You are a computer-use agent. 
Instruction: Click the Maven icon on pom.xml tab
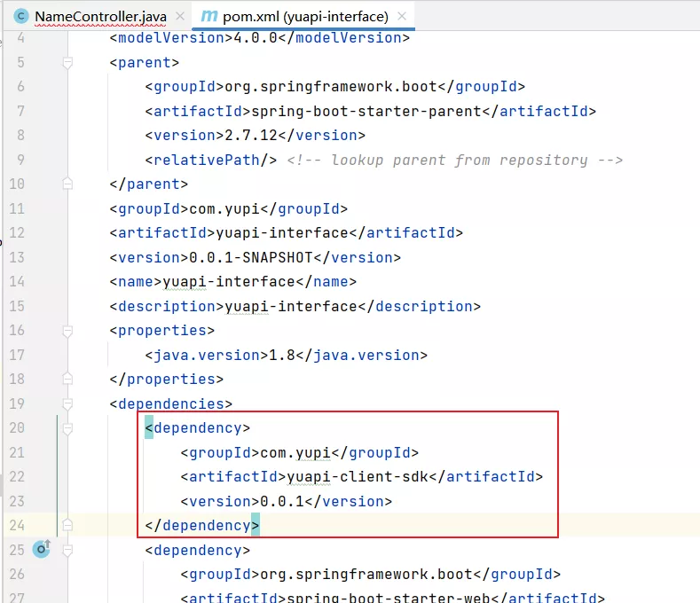coord(208,16)
